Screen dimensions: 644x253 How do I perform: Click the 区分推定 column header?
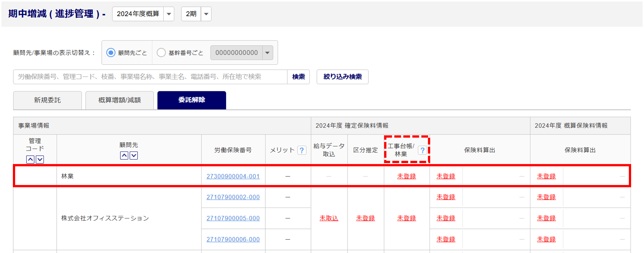pyautogui.click(x=365, y=150)
